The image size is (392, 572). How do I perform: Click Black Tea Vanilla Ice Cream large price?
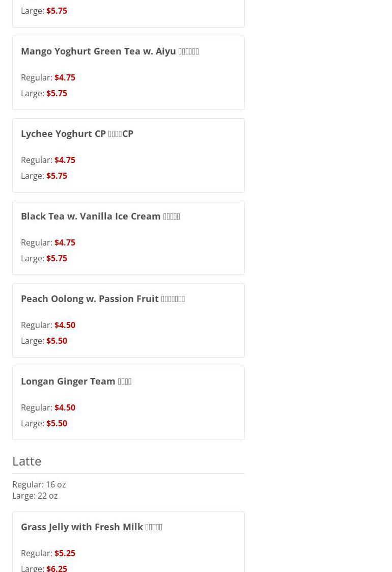coord(57,259)
